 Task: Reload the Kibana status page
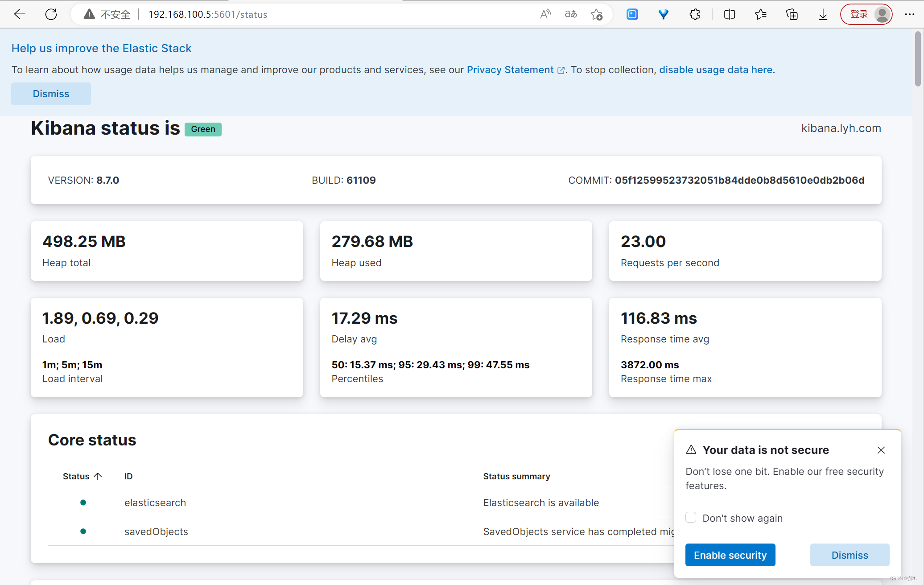(51, 14)
